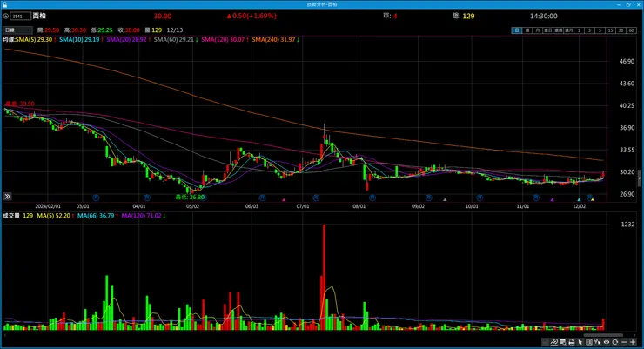Click the timestamp 14:30:00
Screen dimensions: 644x349
[543, 16]
